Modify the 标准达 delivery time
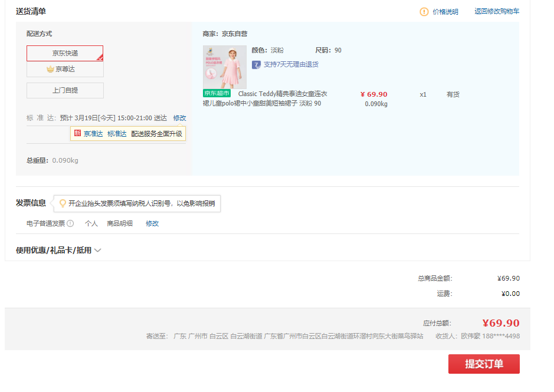The width and height of the screenshot is (554, 392). tap(179, 118)
